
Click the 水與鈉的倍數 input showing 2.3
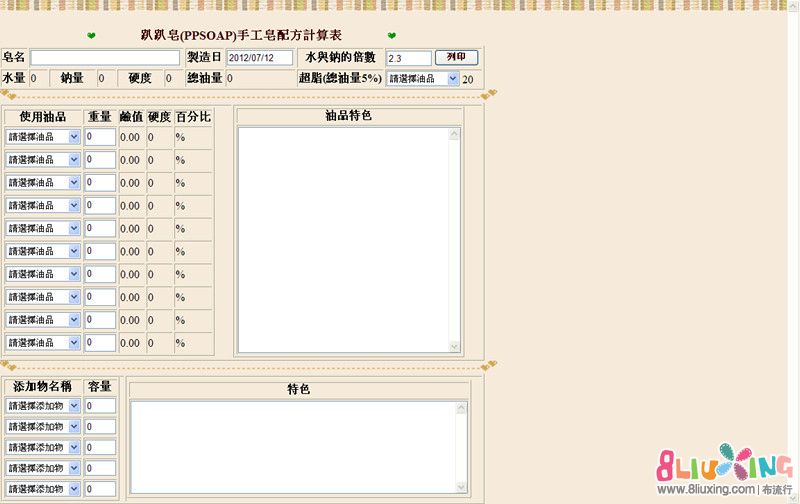point(408,59)
